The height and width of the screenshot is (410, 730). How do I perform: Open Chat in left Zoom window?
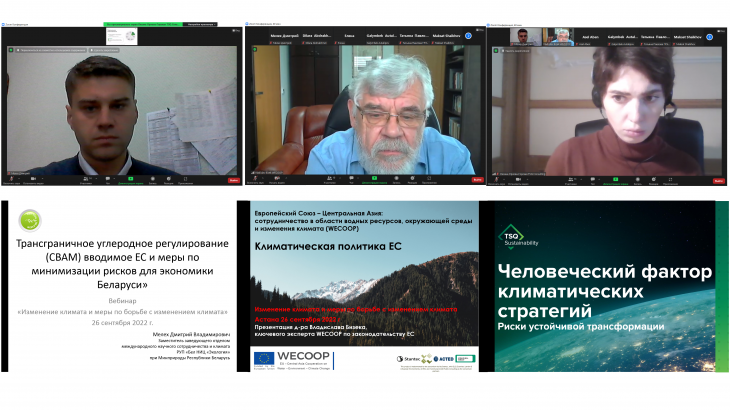(x=108, y=179)
